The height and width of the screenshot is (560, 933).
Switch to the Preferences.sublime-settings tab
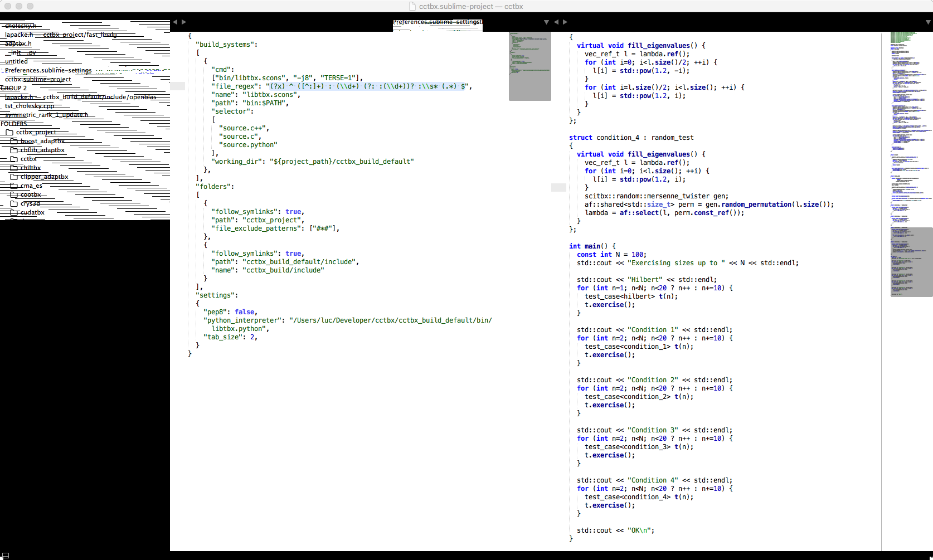coord(438,22)
